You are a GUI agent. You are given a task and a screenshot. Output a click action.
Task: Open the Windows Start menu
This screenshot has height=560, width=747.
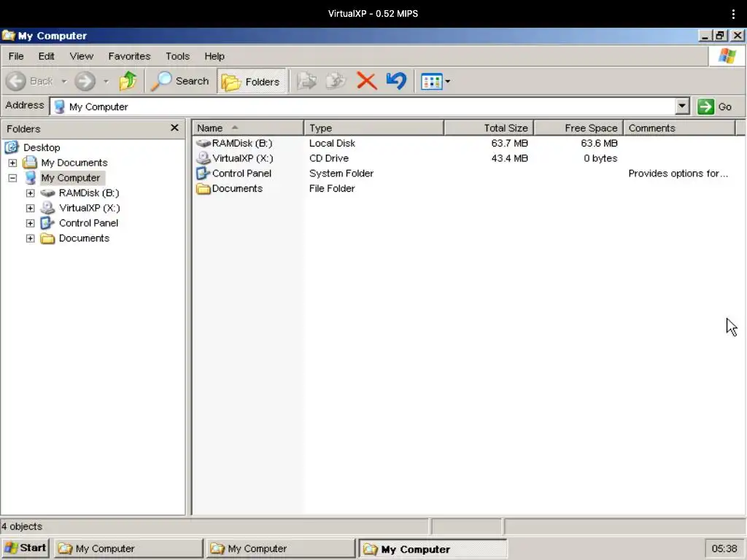[x=26, y=548]
